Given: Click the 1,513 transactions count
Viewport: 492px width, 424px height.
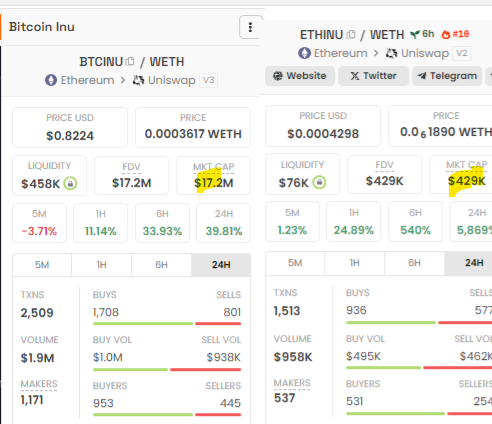Looking at the screenshot, I should [x=287, y=311].
